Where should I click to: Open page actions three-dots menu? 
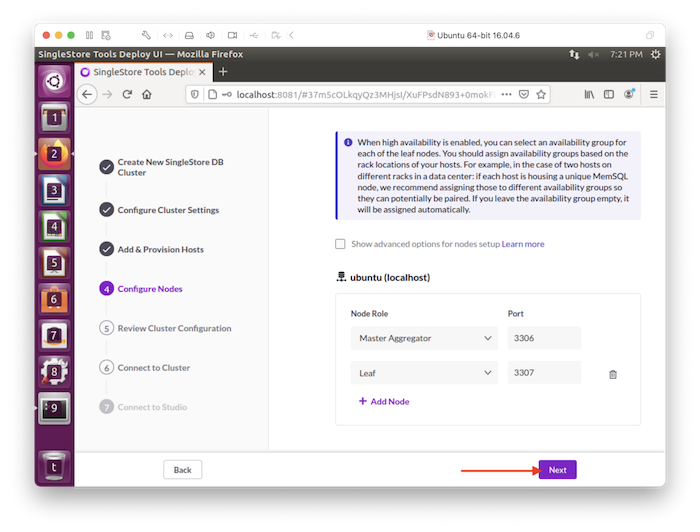click(x=506, y=95)
